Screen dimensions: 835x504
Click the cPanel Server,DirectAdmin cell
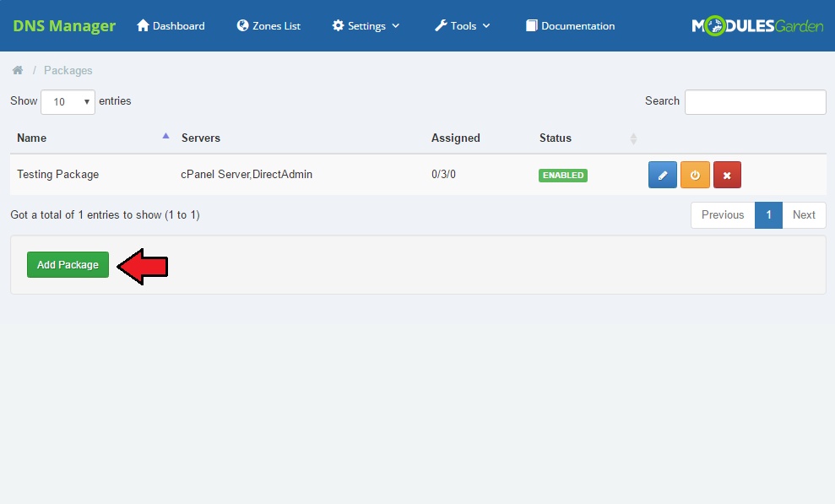(247, 175)
